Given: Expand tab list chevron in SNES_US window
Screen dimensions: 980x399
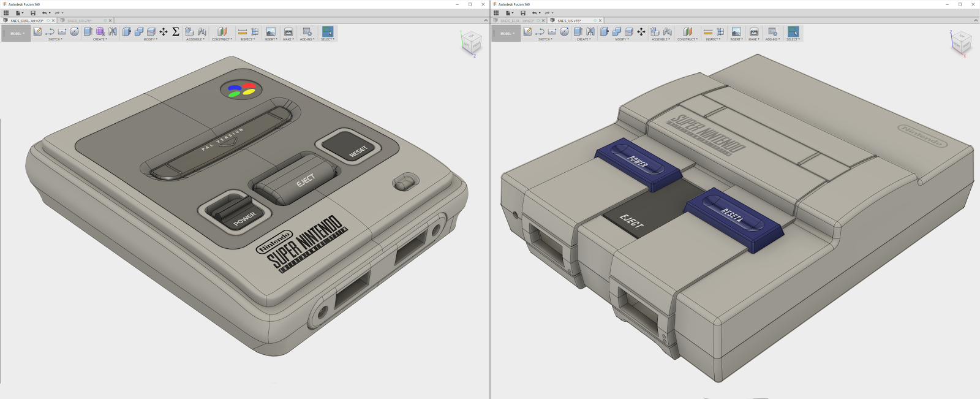Looking at the screenshot, I should (976, 21).
